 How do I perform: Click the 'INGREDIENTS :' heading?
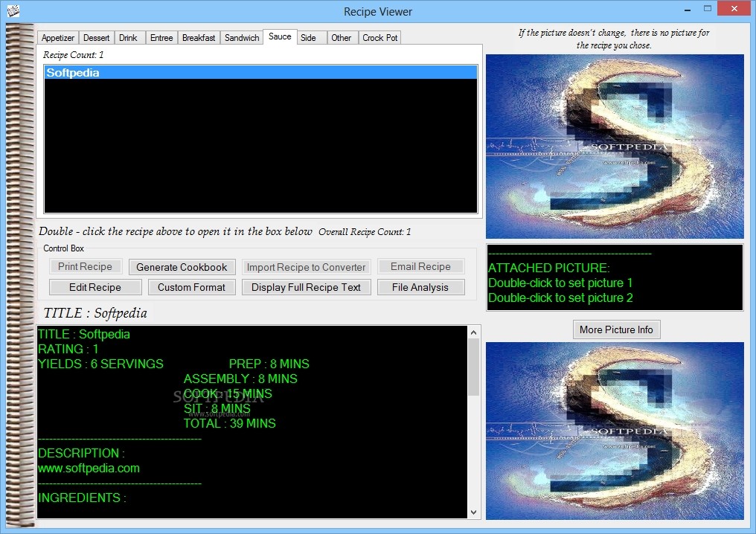pos(82,498)
